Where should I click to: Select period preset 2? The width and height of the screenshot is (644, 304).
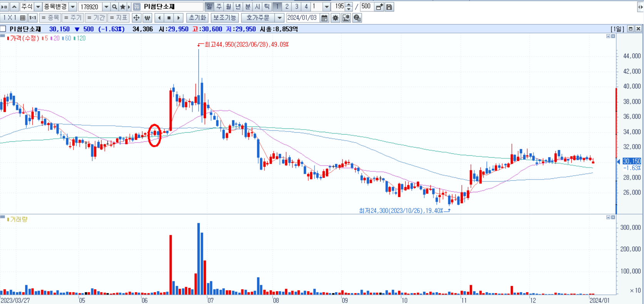click(287, 7)
